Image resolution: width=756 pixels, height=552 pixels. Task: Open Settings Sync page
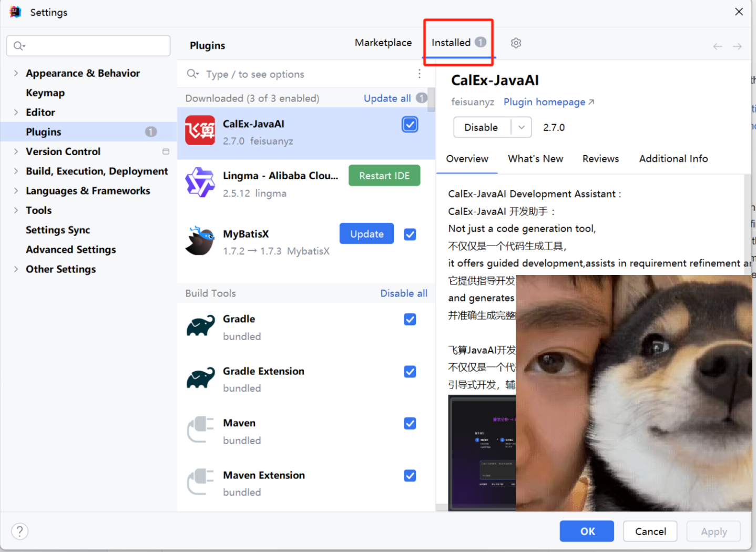pyautogui.click(x=58, y=230)
